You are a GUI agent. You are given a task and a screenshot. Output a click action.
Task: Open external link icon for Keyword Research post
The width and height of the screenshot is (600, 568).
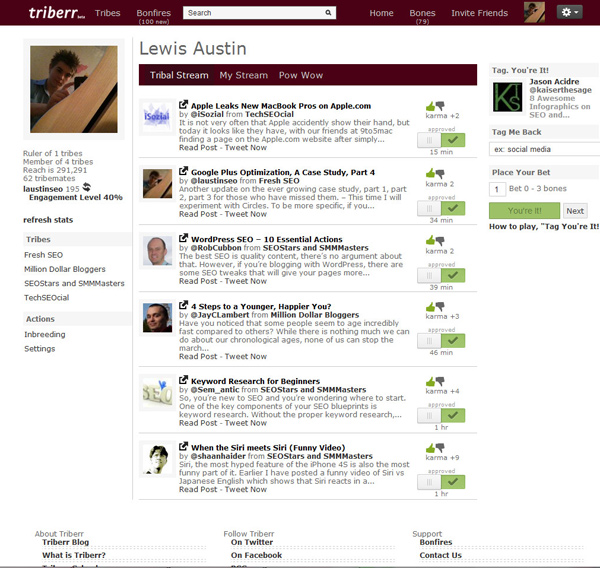coord(184,380)
